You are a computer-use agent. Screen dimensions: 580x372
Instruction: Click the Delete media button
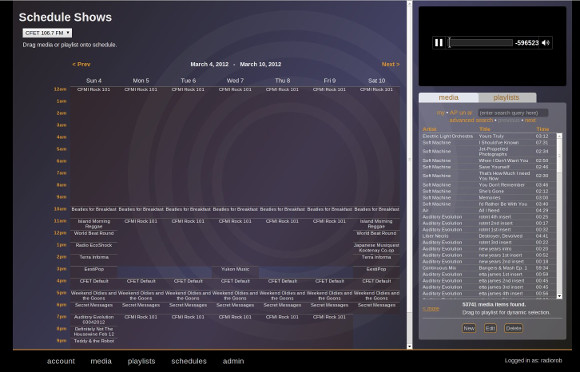pos(513,328)
